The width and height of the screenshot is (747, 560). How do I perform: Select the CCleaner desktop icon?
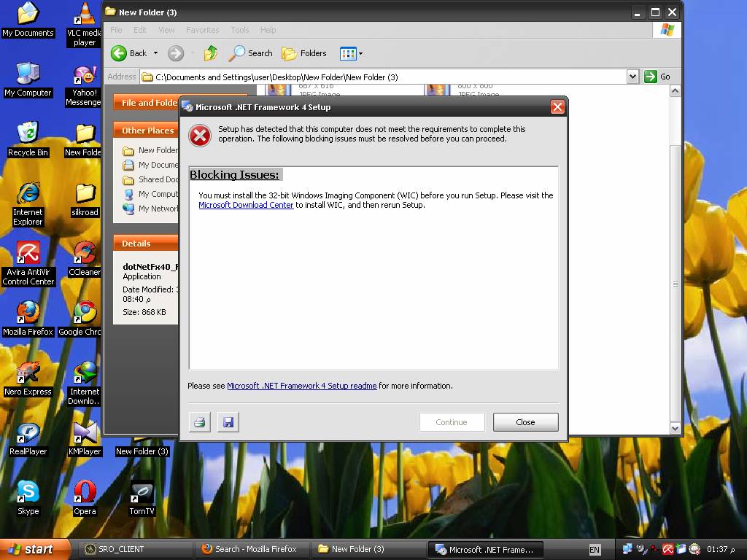[x=85, y=259]
